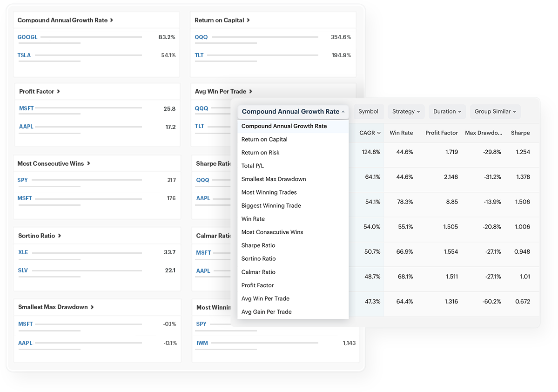Open AAPL link in Profit Factor card

tap(26, 126)
